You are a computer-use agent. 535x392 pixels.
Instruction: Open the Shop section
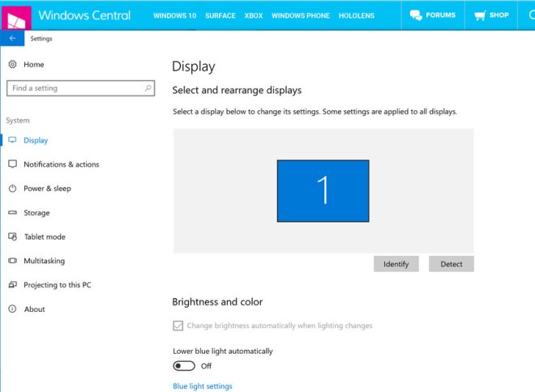(491, 15)
